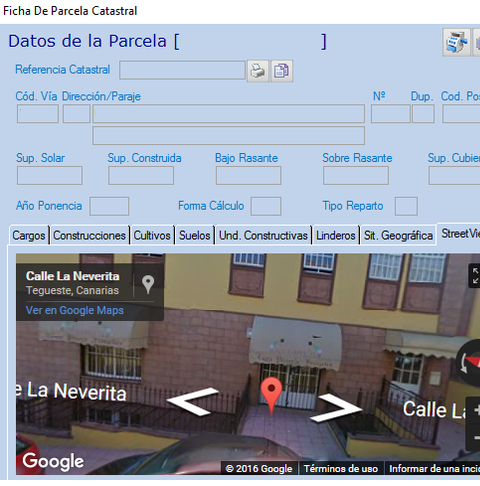
Task: Switch to the Cargos tab
Action: point(29,235)
